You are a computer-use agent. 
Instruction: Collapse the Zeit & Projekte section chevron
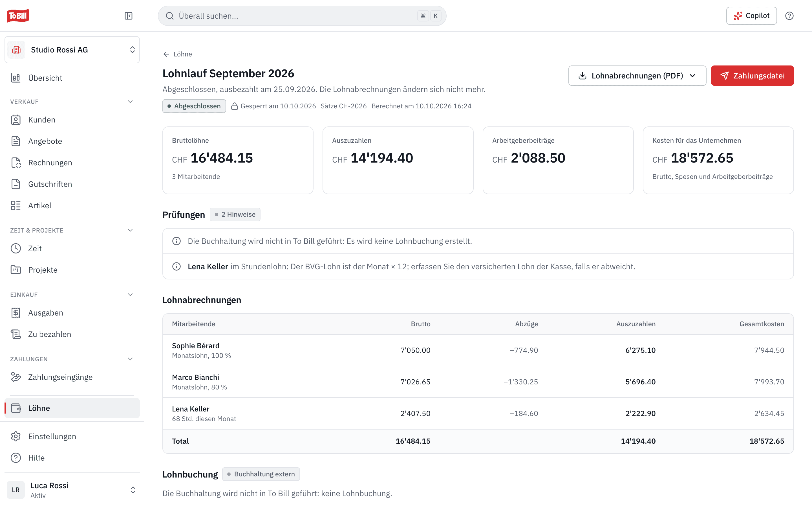click(130, 230)
